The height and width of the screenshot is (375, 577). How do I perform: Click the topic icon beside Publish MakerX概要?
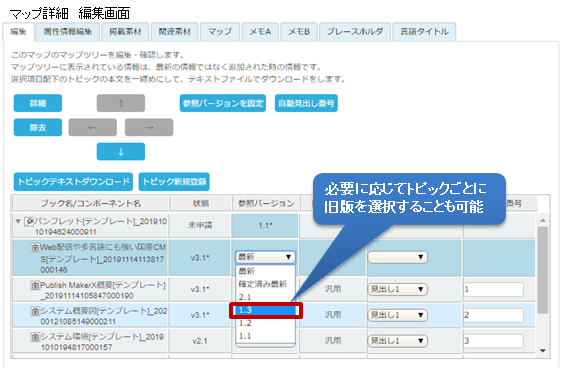[x=35, y=286]
